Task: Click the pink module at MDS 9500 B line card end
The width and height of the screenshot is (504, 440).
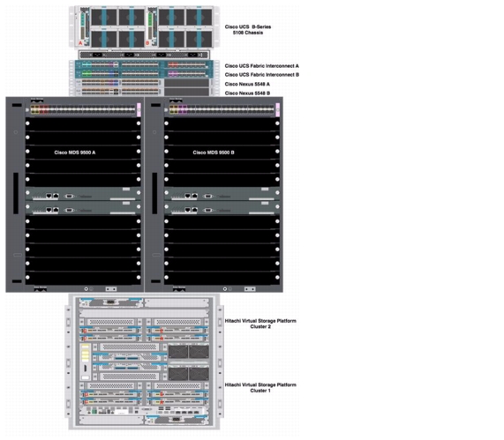Action: [x=278, y=110]
